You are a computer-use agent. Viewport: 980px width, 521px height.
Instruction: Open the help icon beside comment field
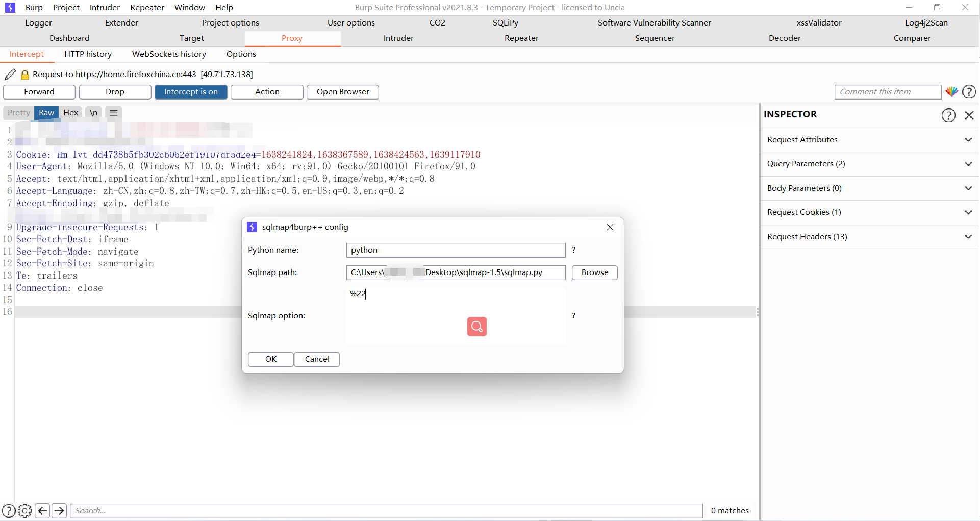969,92
